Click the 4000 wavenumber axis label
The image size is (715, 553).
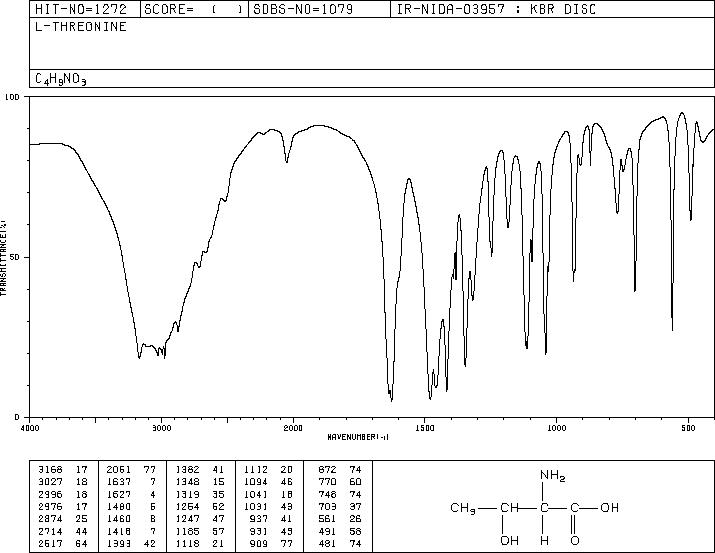[30, 428]
